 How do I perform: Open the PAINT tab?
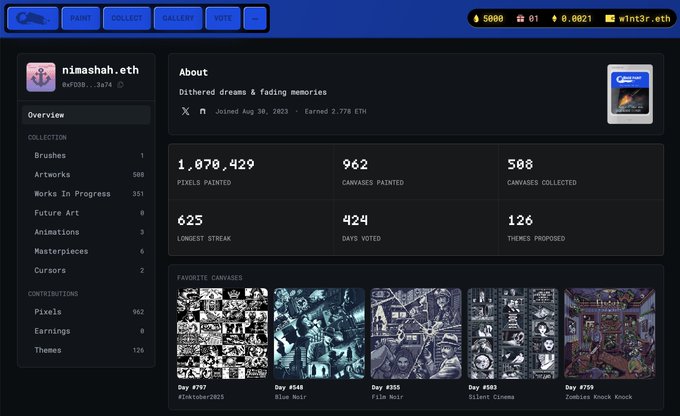81,18
